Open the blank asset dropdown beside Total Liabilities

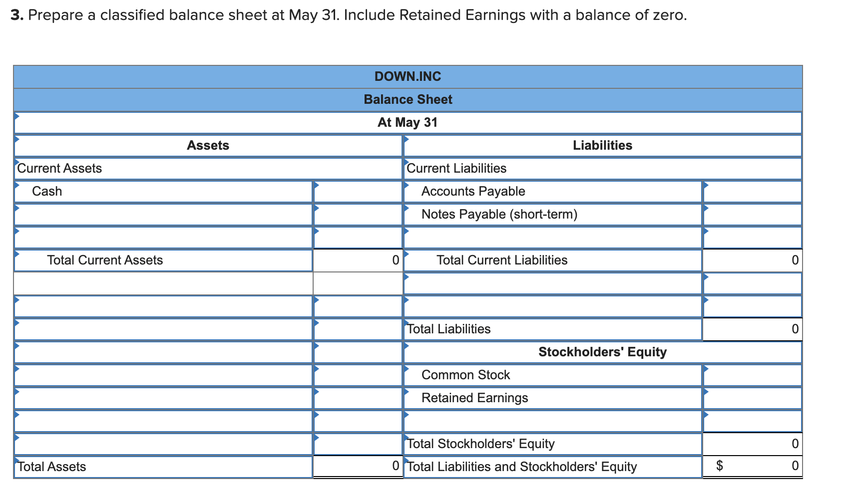pos(163,329)
